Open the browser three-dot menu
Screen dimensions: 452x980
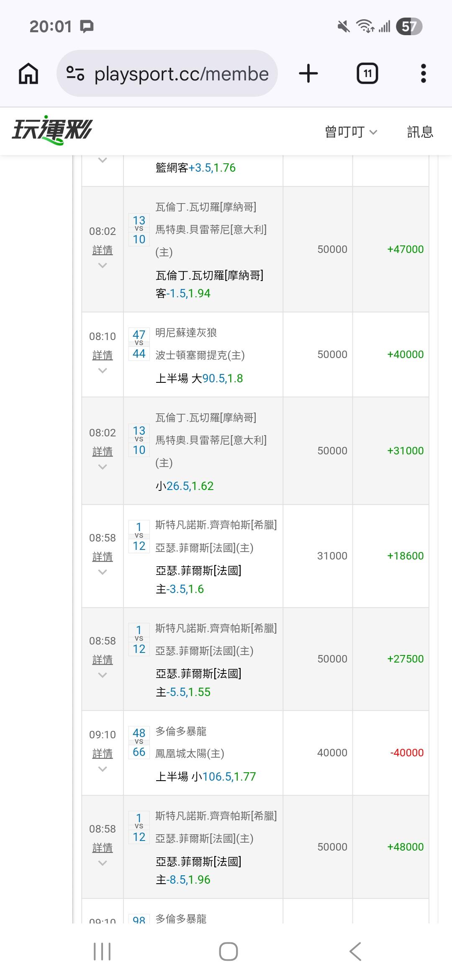(423, 74)
